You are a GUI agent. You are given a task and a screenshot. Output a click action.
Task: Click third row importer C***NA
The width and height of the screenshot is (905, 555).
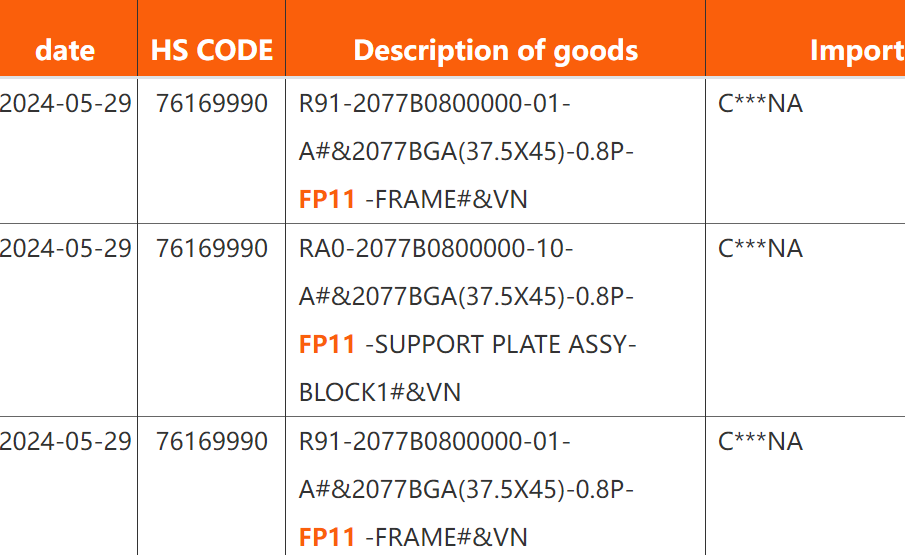760,442
